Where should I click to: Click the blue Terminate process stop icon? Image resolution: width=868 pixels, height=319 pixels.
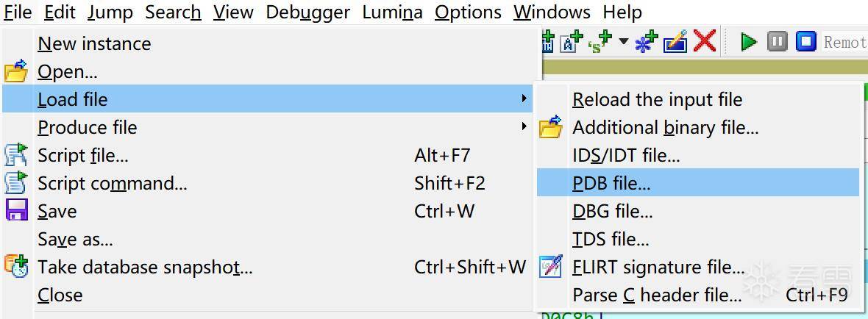pos(806,42)
